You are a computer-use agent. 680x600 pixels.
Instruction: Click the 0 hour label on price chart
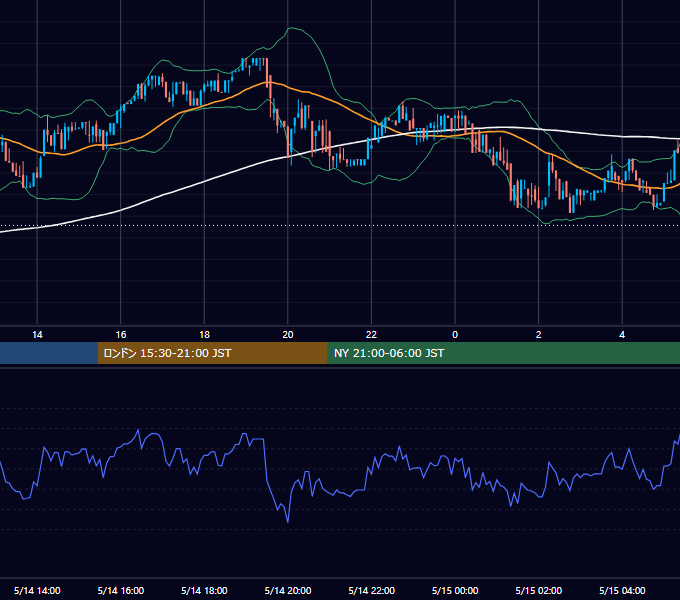(455, 335)
